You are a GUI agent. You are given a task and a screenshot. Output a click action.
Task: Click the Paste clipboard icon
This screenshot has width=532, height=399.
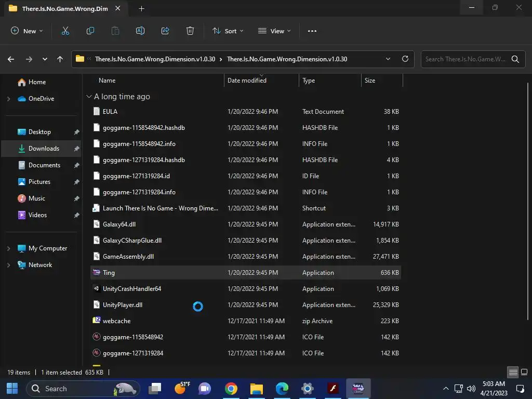coord(115,31)
